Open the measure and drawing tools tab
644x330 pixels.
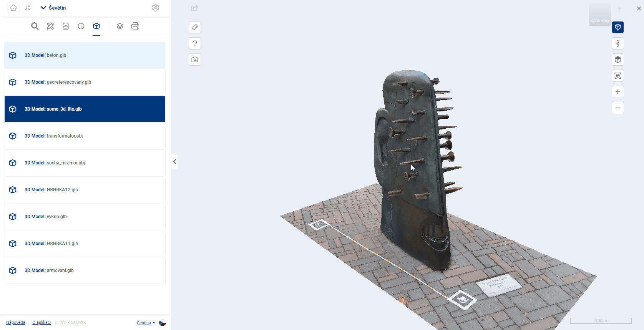pyautogui.click(x=50, y=26)
